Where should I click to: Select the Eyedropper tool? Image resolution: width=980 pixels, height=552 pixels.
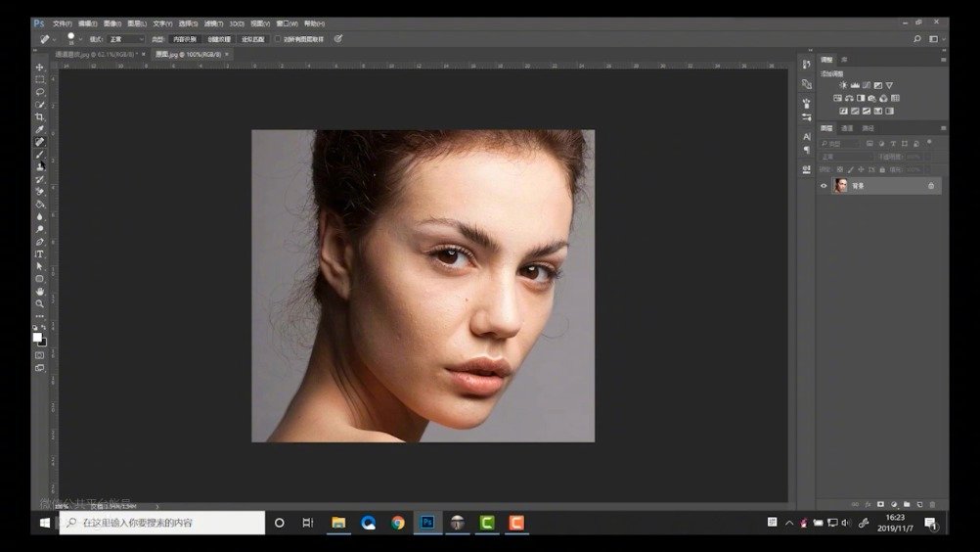point(40,129)
